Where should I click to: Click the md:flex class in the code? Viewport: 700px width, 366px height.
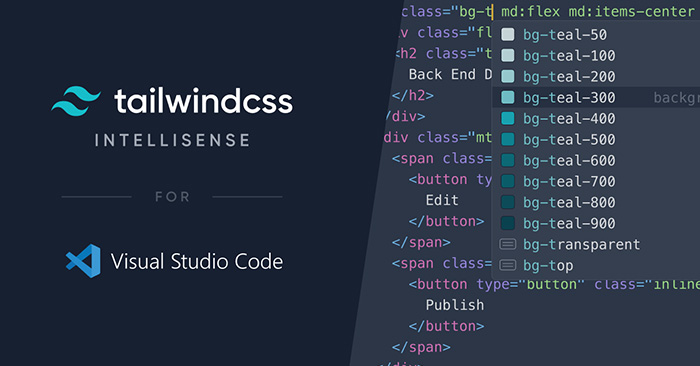(x=530, y=11)
